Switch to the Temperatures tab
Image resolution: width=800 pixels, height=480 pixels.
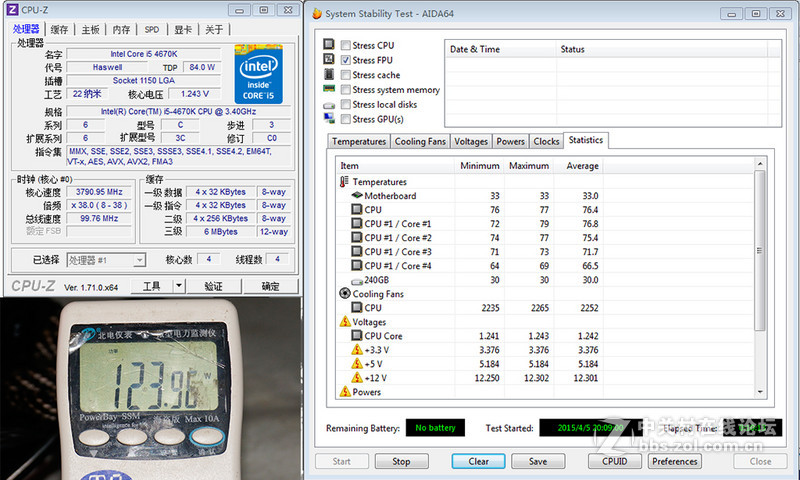click(359, 142)
